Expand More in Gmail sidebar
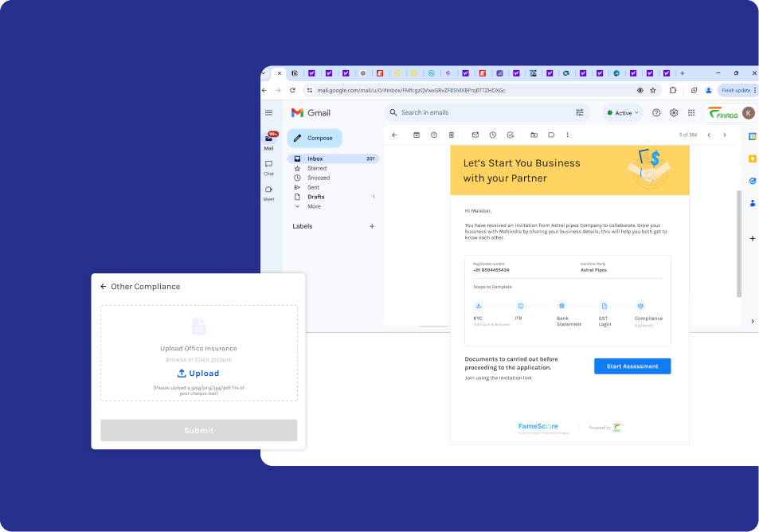Screen dimensions: 759x532 click(x=314, y=206)
